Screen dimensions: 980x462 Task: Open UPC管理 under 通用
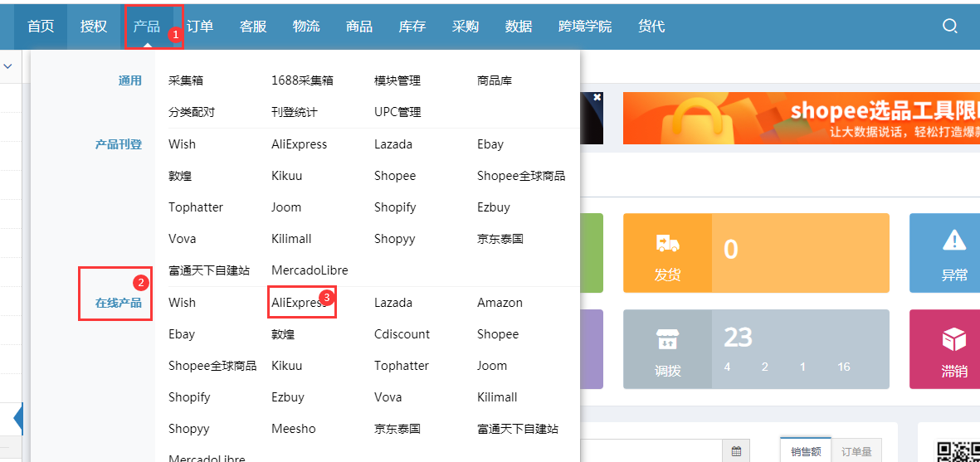397,112
